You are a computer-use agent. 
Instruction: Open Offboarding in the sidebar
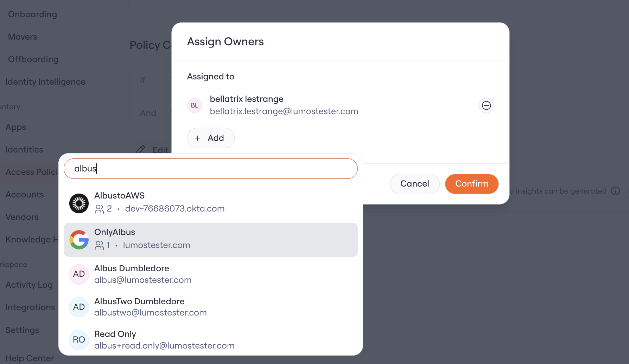[33, 59]
